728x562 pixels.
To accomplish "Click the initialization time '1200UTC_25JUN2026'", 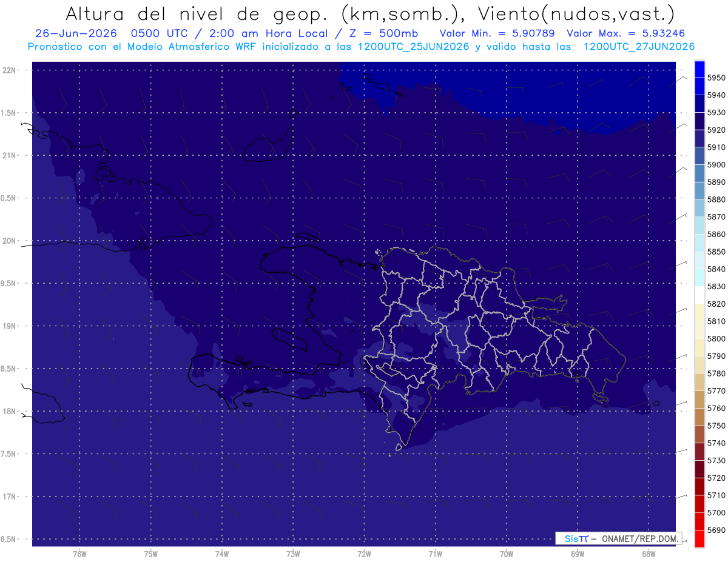I will pos(414,46).
